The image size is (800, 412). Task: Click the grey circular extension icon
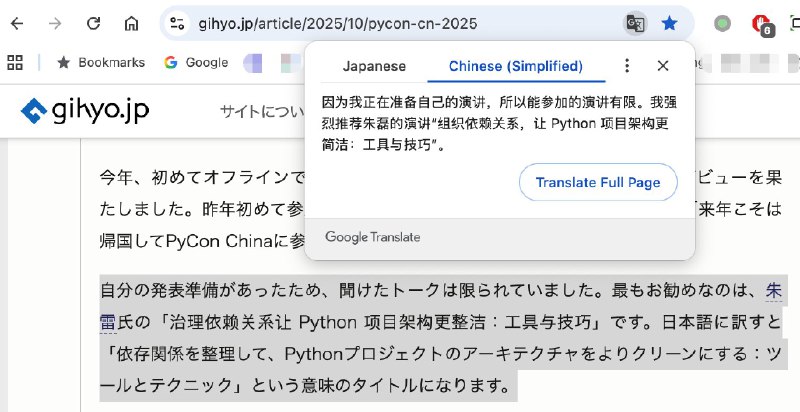pyautogui.click(x=722, y=23)
